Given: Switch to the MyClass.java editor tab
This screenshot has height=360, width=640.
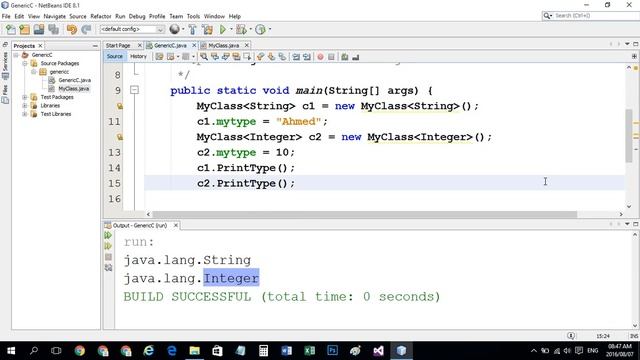Looking at the screenshot, I should 223,45.
